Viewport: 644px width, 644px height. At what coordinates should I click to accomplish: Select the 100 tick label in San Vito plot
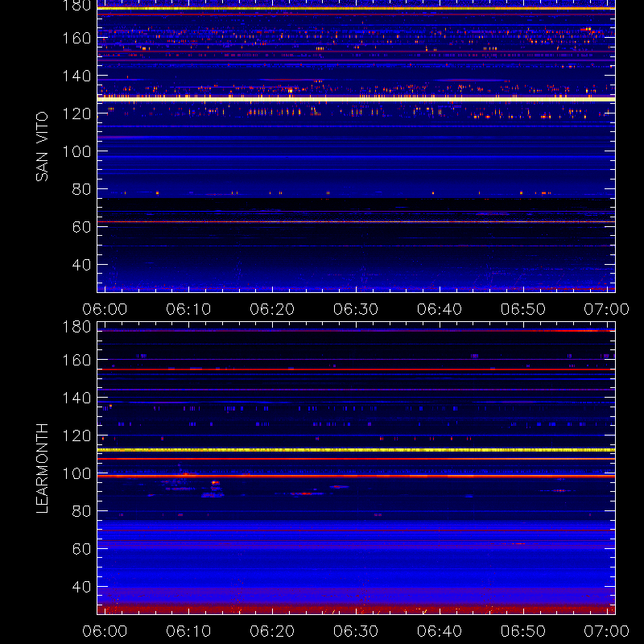76,151
